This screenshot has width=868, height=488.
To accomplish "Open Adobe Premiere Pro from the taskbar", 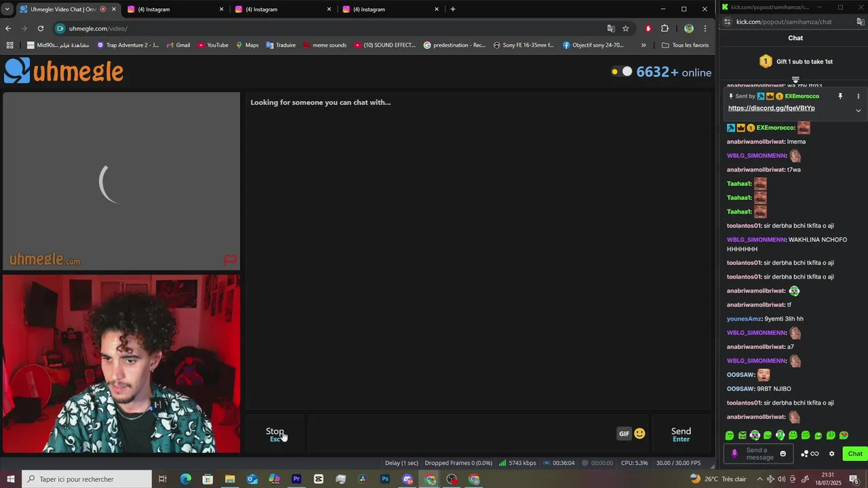I will 296,479.
